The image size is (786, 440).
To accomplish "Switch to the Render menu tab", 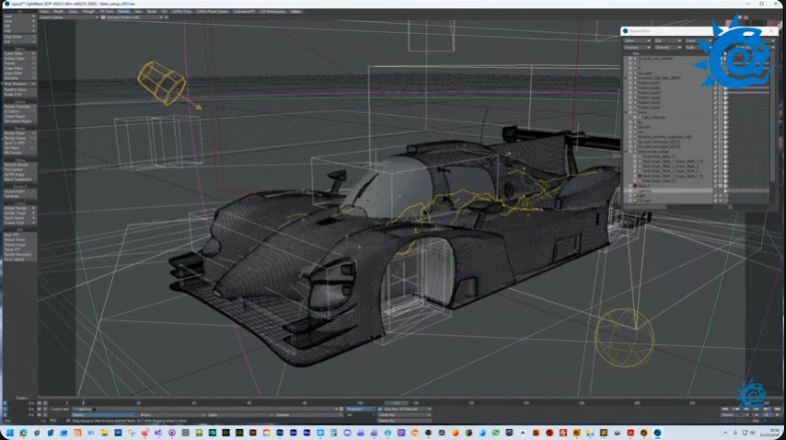I will point(124,11).
